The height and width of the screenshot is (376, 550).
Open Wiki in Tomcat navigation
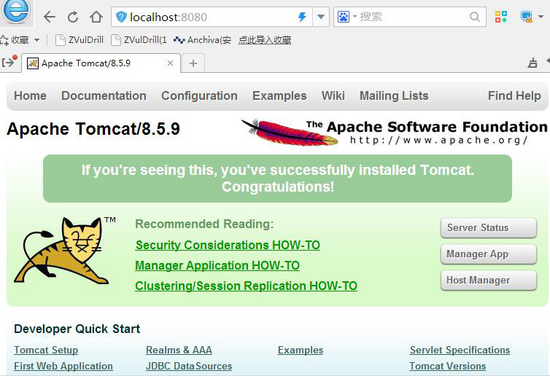pos(333,96)
